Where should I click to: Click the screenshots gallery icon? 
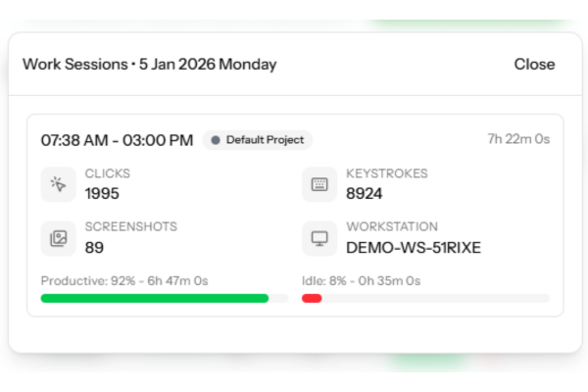tap(58, 238)
